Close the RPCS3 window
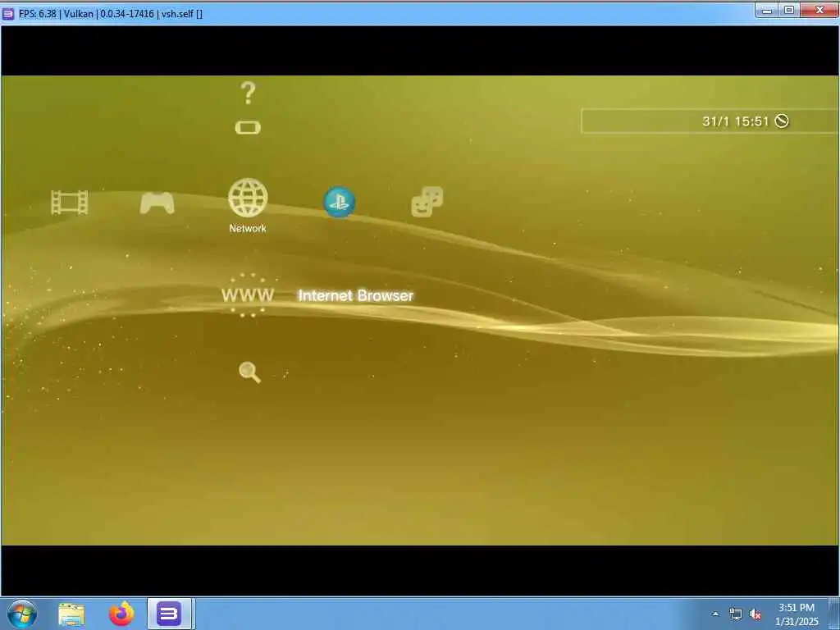840x630 pixels. tap(819, 10)
